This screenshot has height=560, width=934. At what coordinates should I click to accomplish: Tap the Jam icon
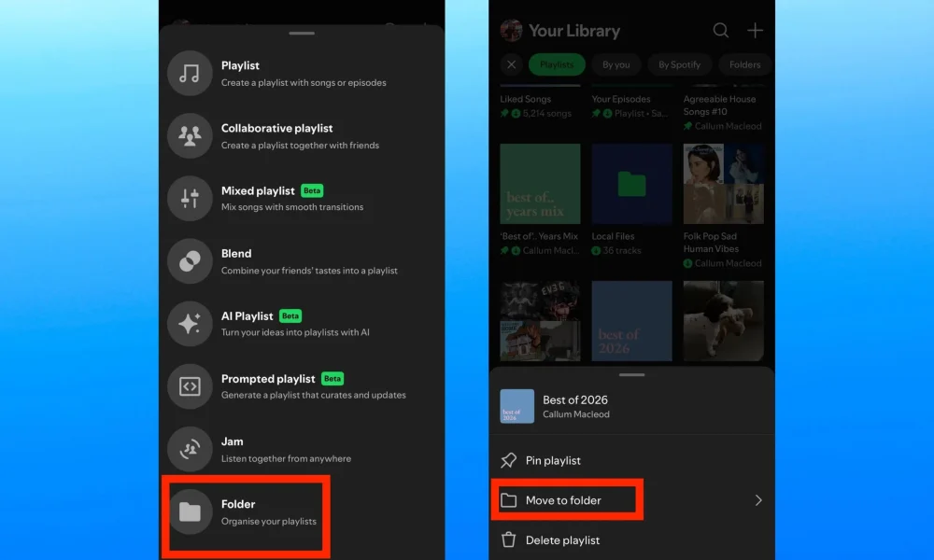[190, 449]
